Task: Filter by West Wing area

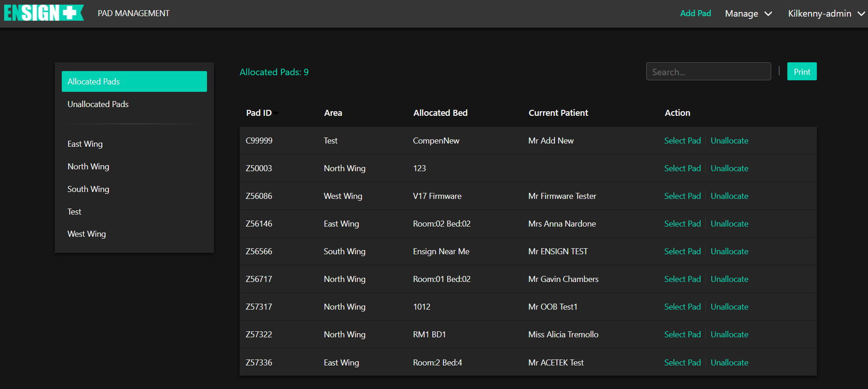Action: pos(87,234)
